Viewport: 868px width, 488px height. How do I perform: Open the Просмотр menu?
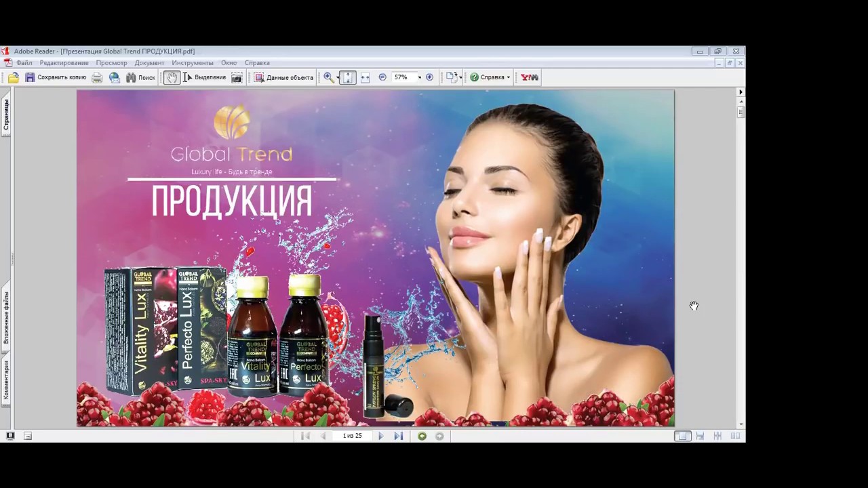tap(111, 63)
